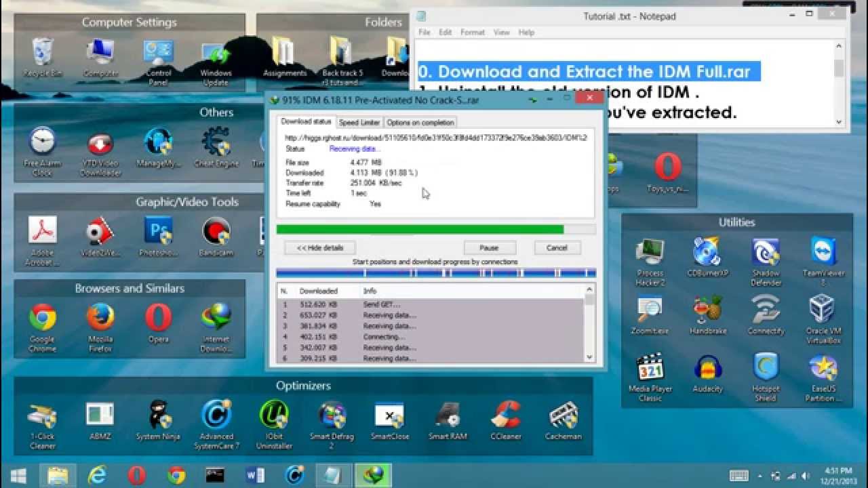Open Advanced SystemCare 7
The height and width of the screenshot is (488, 868).
click(216, 426)
